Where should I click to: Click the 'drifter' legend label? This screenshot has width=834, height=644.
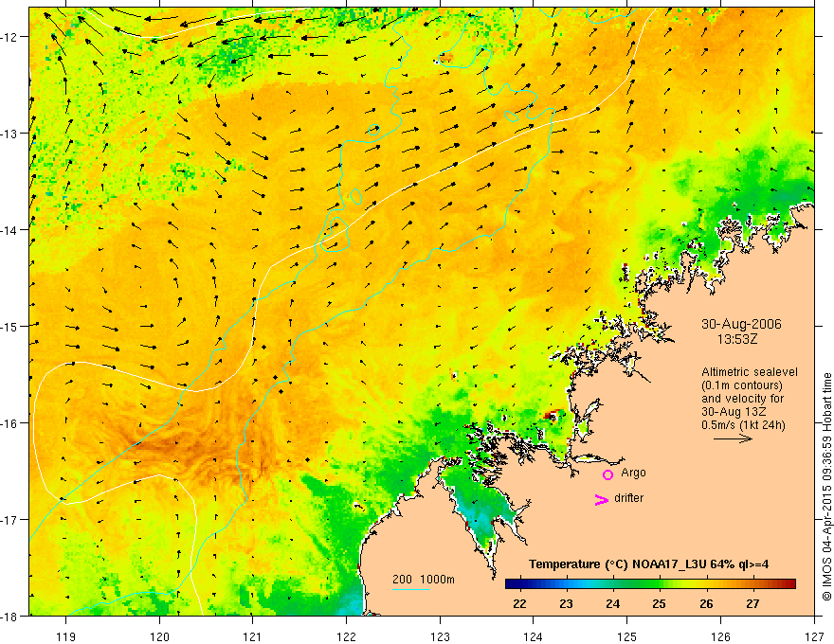coord(628,498)
